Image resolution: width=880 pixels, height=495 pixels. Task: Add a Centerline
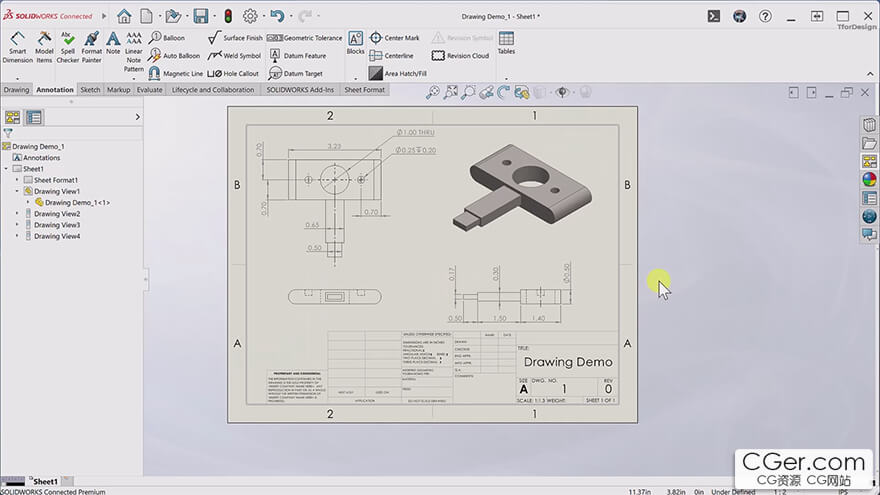pos(392,56)
